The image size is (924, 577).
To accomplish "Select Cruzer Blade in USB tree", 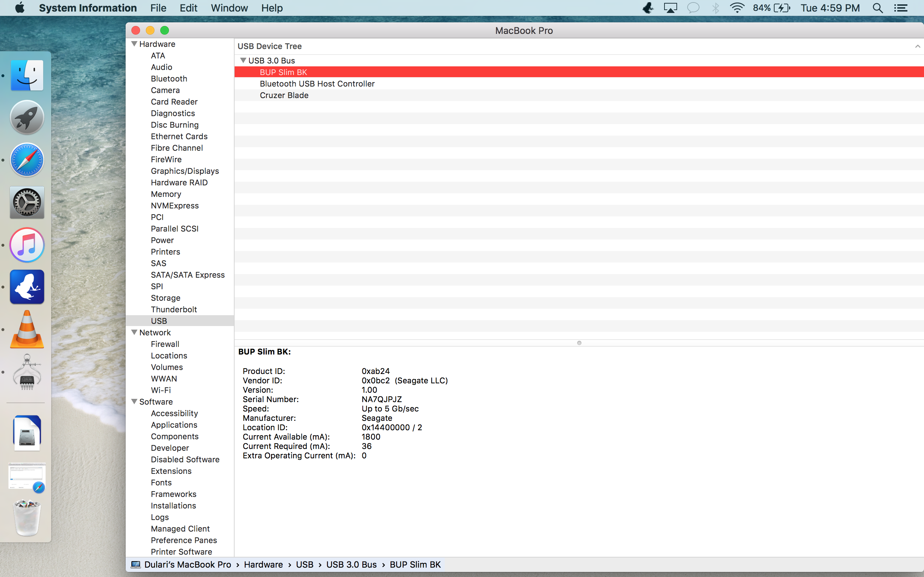I will coord(284,96).
